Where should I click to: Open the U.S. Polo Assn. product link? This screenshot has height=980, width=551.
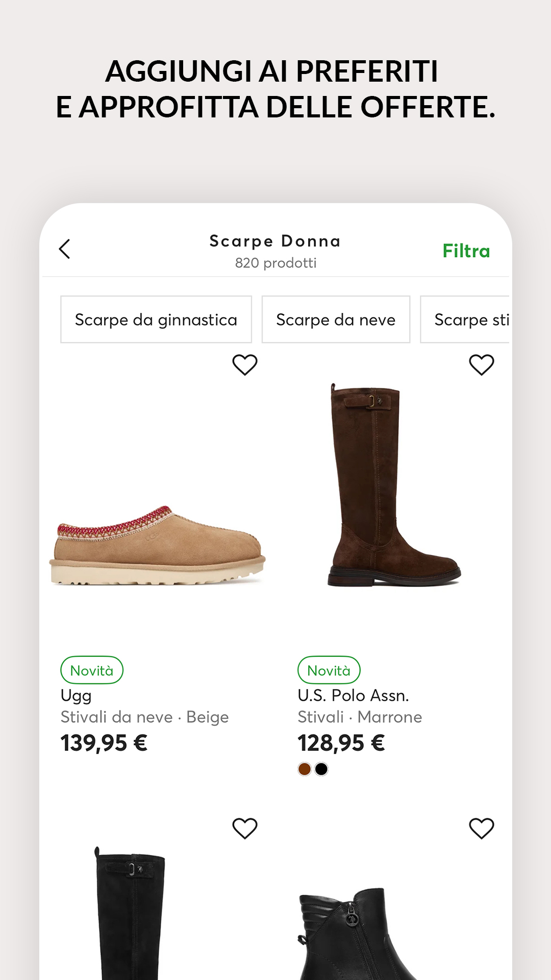coord(353,695)
